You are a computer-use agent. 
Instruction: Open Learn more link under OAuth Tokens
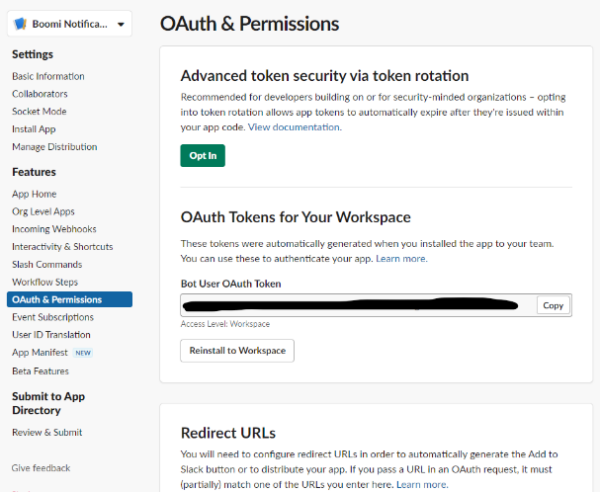click(401, 259)
